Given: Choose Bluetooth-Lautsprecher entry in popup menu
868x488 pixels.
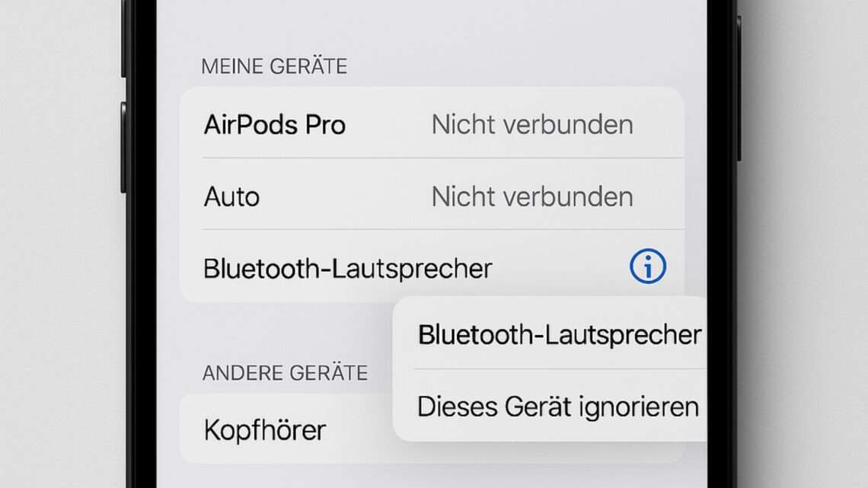Looking at the screenshot, I should [559, 335].
